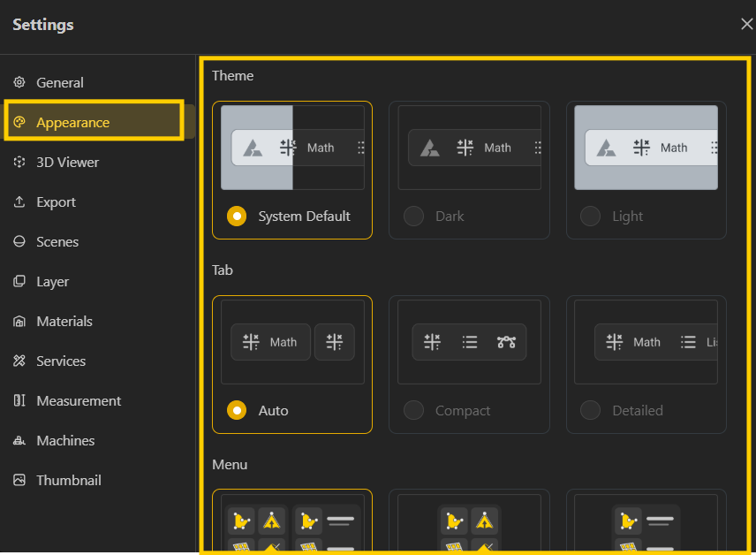This screenshot has height=555, width=756.
Task: Click the Detailed tab preview image
Action: [646, 342]
